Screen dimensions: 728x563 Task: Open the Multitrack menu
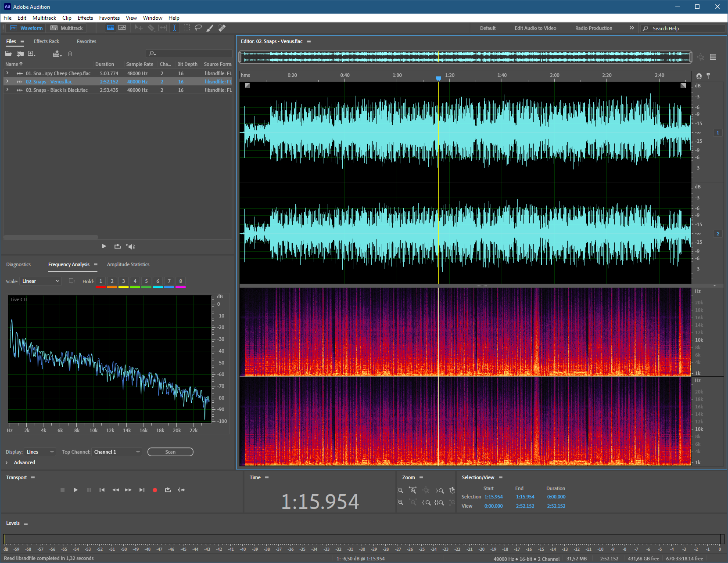click(x=44, y=18)
